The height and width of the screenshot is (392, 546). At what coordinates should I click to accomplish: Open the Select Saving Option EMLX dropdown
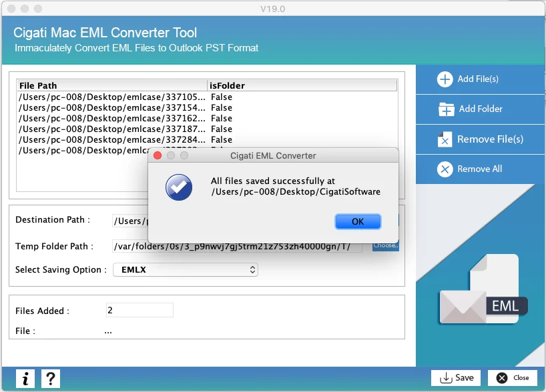coord(186,269)
